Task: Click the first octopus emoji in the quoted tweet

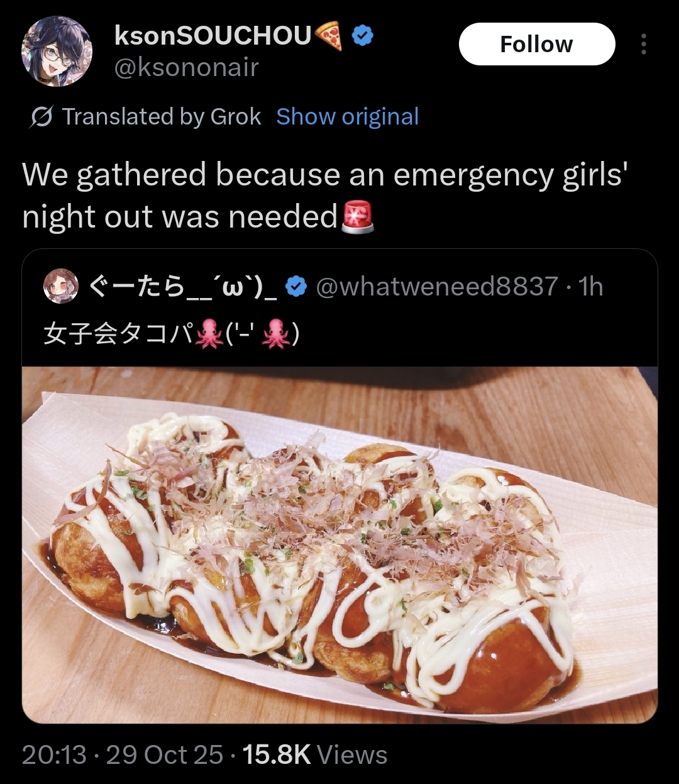Action: [210, 334]
